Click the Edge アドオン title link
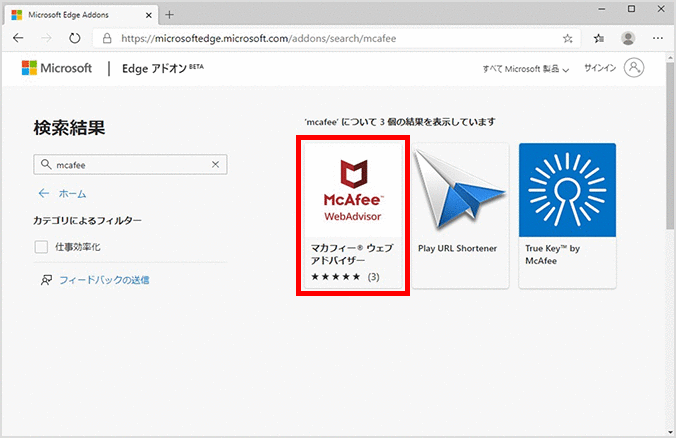This screenshot has height=438, width=676. click(162, 68)
